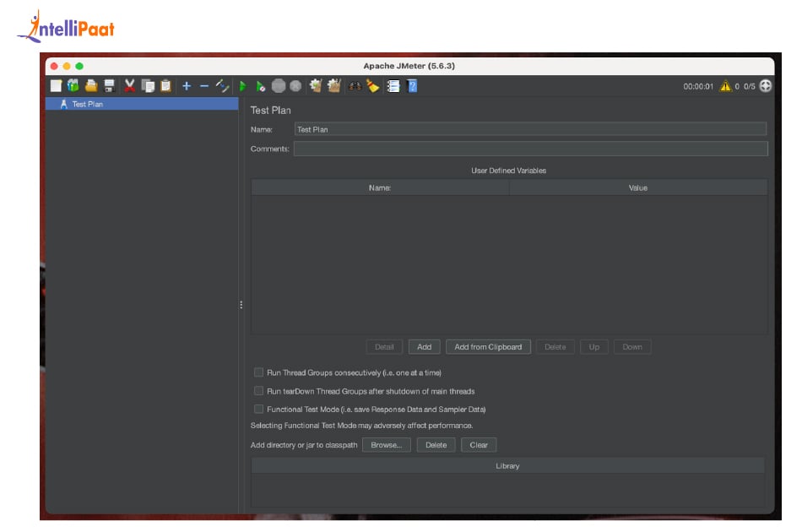Click the Toggle enable/disable icon
802x532 pixels.
click(x=222, y=86)
